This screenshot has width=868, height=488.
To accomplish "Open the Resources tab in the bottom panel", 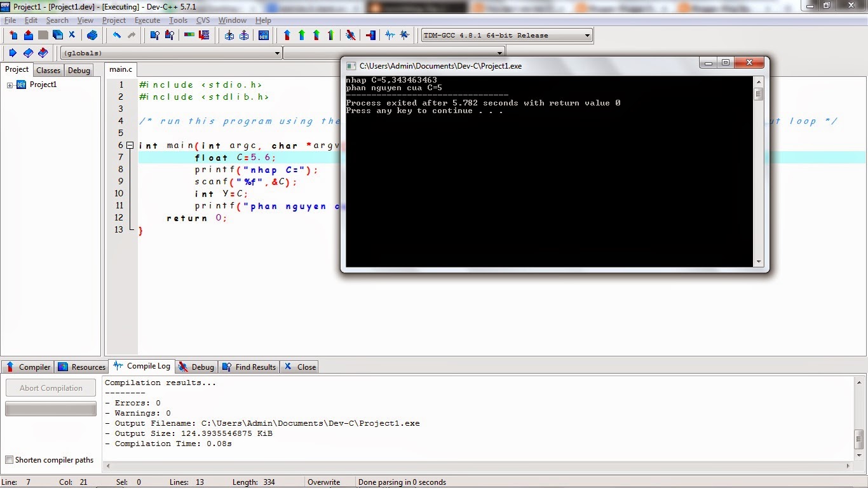I will point(81,367).
